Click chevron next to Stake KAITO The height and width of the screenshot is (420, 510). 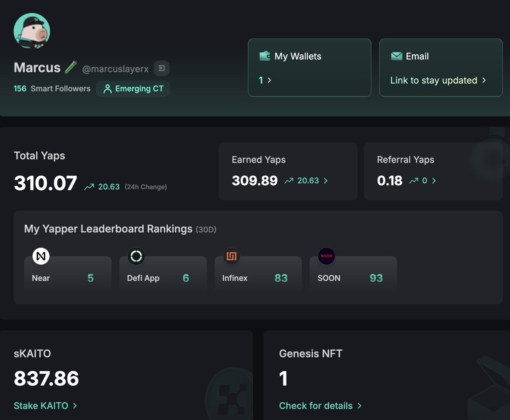(75, 406)
